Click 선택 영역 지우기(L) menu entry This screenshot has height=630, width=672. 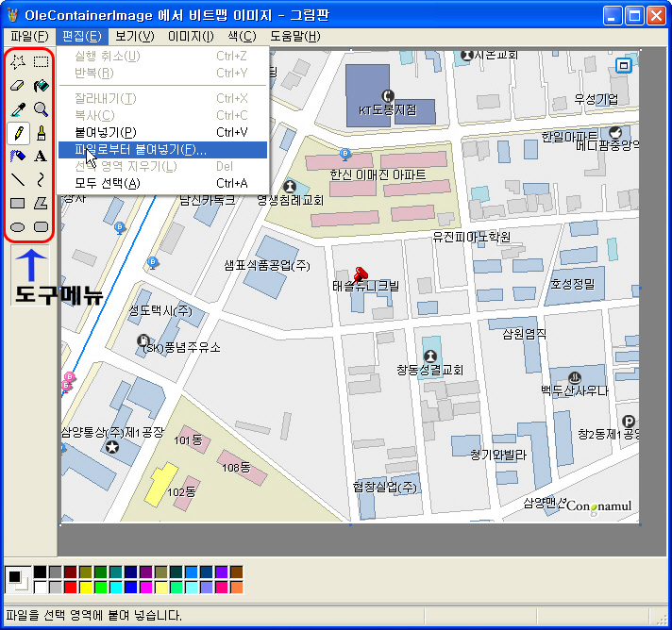(163, 166)
